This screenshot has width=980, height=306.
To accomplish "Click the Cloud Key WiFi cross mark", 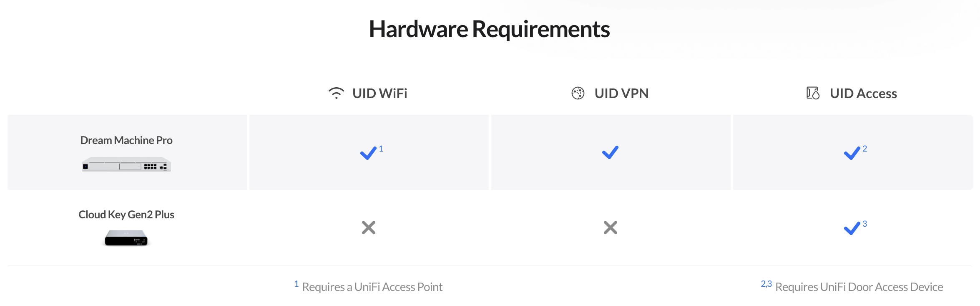I will (369, 228).
